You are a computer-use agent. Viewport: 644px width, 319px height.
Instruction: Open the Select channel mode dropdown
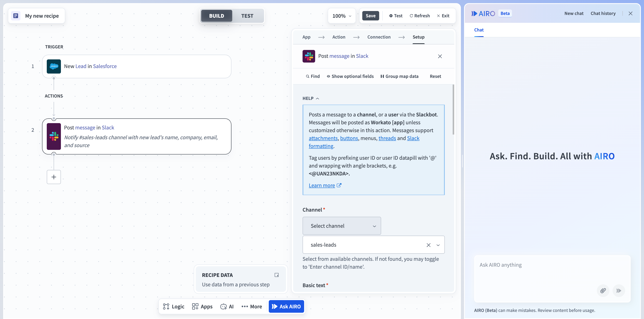pos(342,226)
